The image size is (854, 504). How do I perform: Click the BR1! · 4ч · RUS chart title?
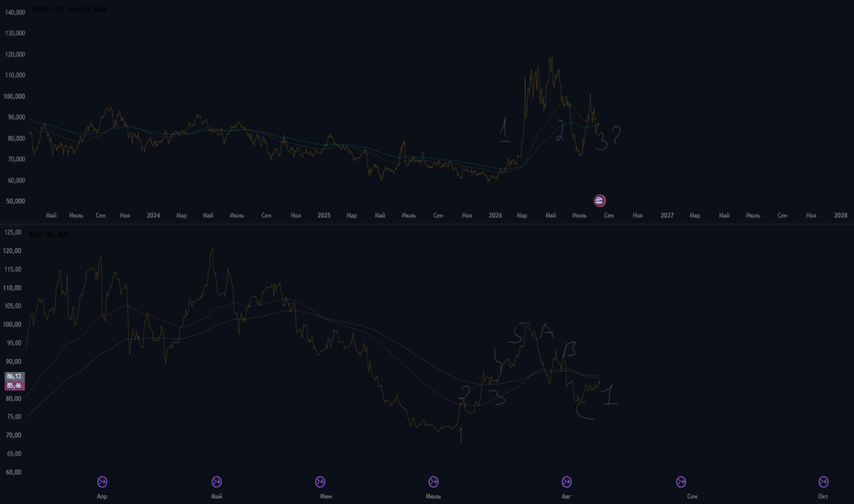49,235
